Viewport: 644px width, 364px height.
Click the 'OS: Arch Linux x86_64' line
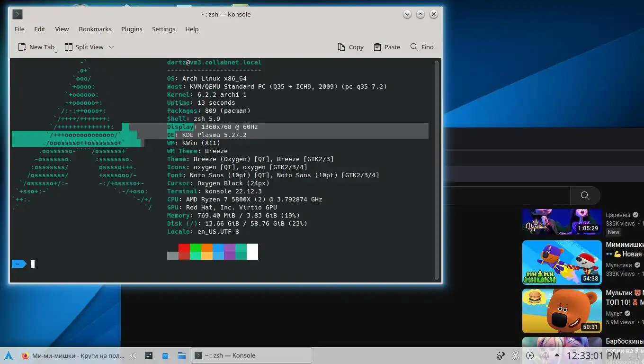(x=207, y=79)
